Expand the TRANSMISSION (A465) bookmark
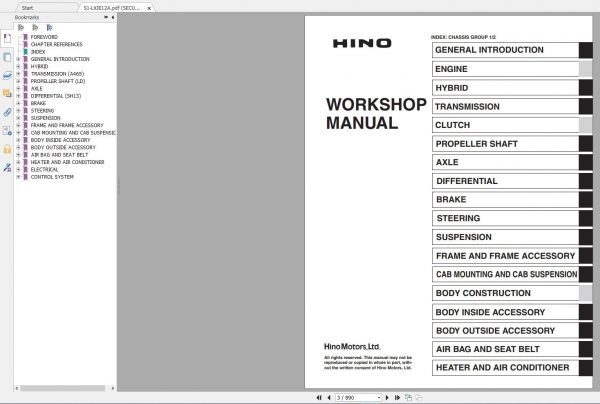 pyautogui.click(x=18, y=73)
